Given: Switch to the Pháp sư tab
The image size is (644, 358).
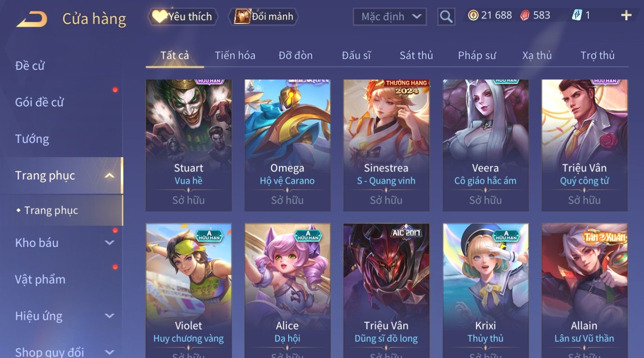Looking at the screenshot, I should tap(477, 56).
